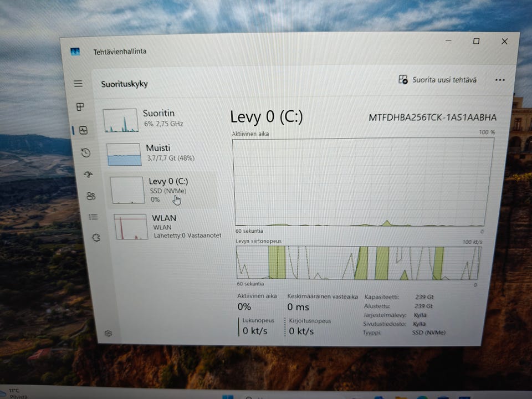Image resolution: width=532 pixels, height=399 pixels.
Task: Close the Tehtävienhallinta window
Action: 504,42
